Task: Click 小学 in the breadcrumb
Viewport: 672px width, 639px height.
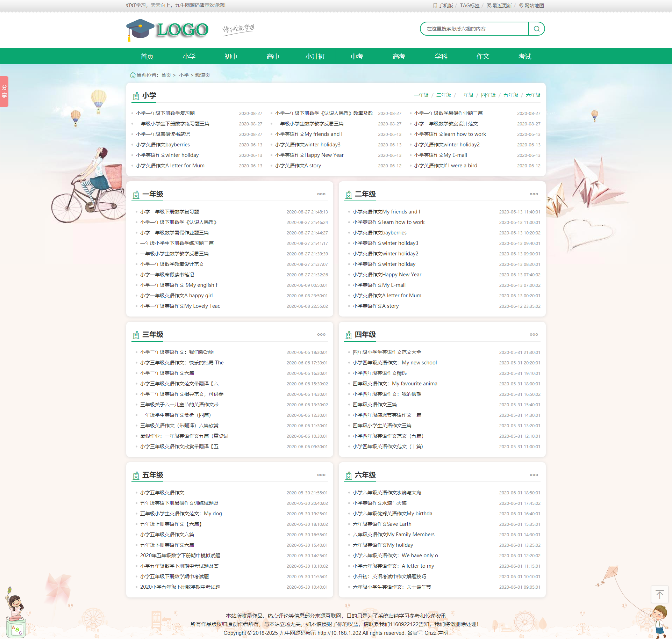Action: (x=184, y=75)
